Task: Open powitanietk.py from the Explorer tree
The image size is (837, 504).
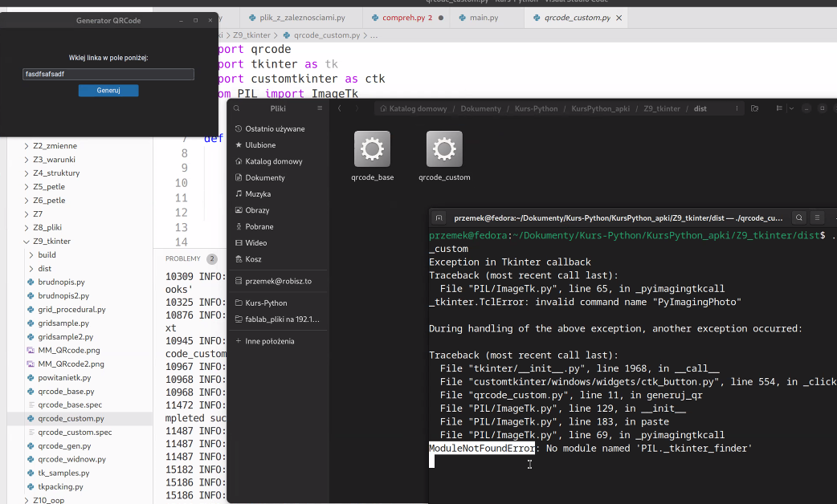Action: click(64, 378)
